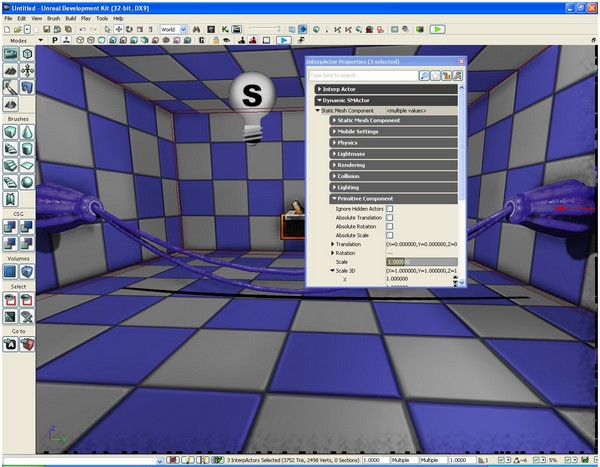Select the Cylinder brush builder
Viewport: 600px width, 467px height.
coord(27,149)
